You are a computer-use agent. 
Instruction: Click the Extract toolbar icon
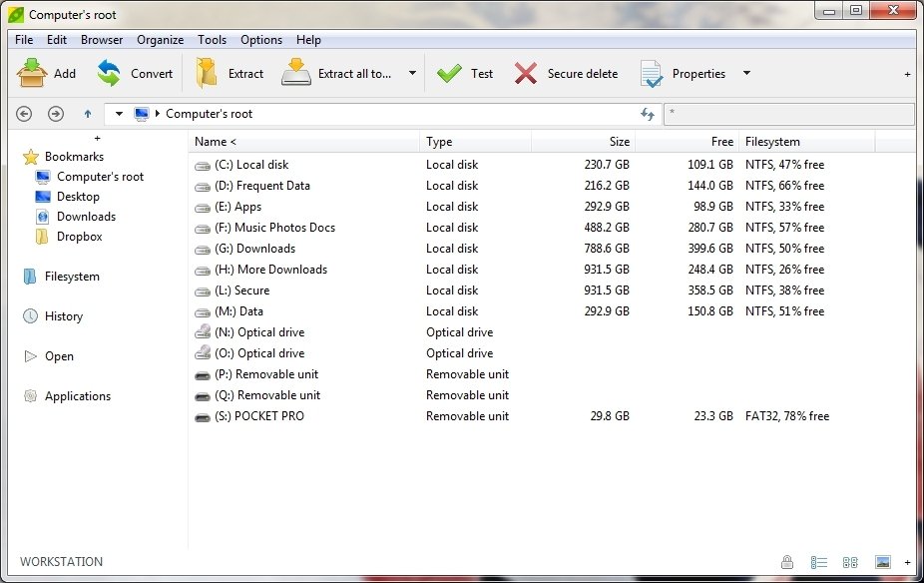[208, 73]
